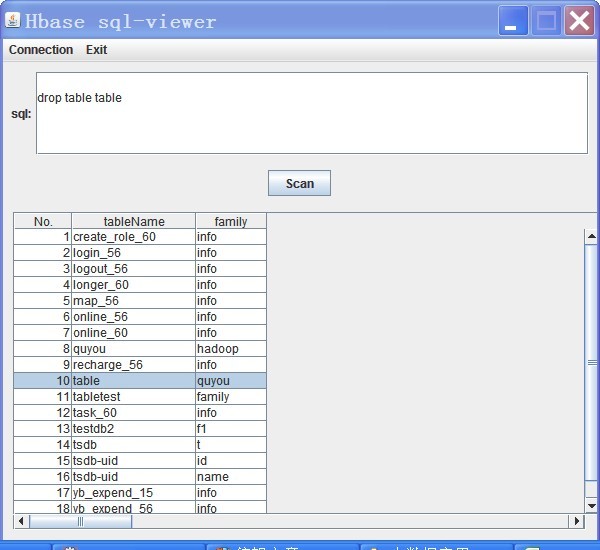Click the t family cell of tsdb
Image resolution: width=600 pixels, height=550 pixels.
[x=231, y=445]
